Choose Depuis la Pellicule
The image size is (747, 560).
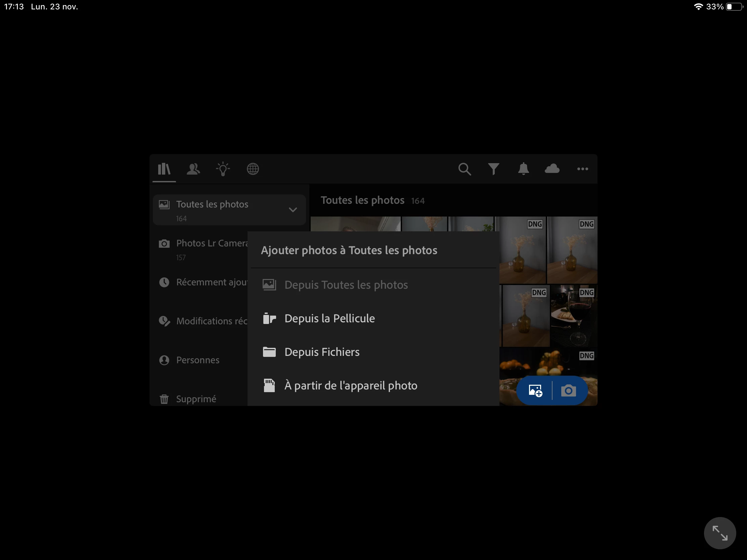(329, 318)
